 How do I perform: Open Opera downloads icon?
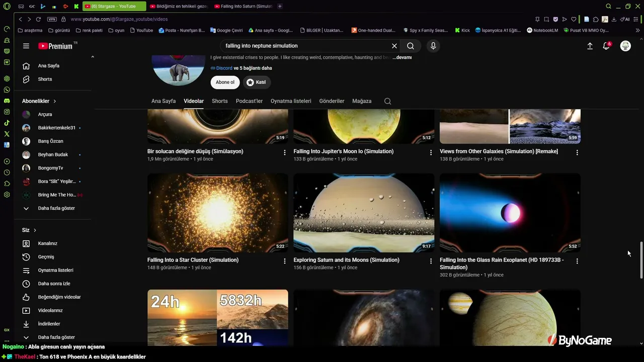[614, 19]
